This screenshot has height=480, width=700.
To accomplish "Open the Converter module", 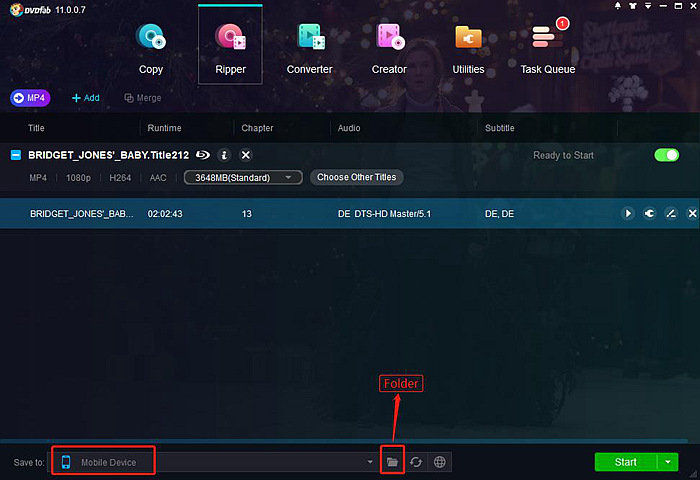I will pos(309,48).
